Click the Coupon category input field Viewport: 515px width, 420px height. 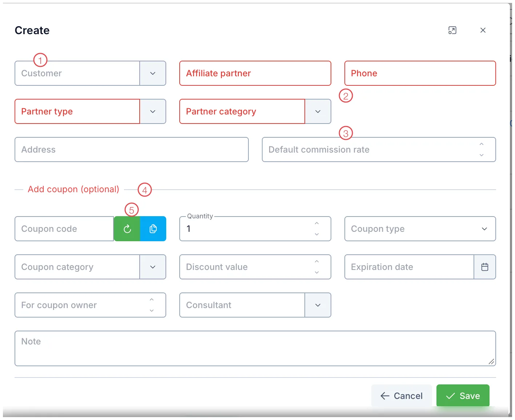pyautogui.click(x=77, y=267)
